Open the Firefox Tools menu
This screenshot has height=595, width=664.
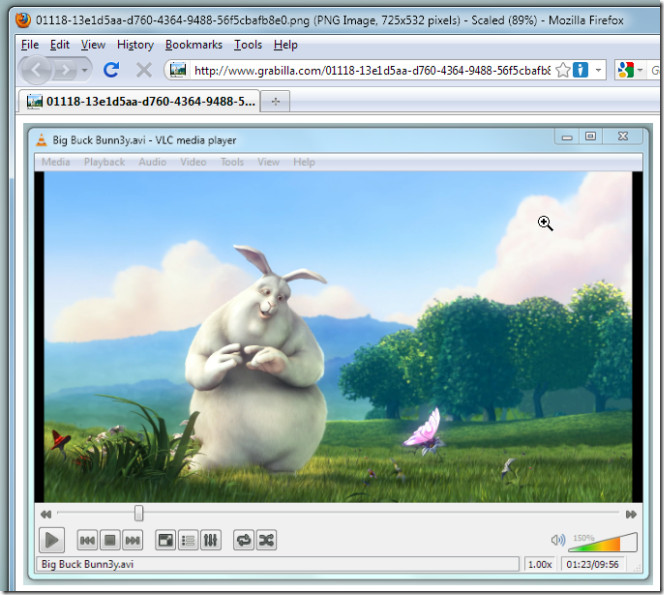(248, 44)
